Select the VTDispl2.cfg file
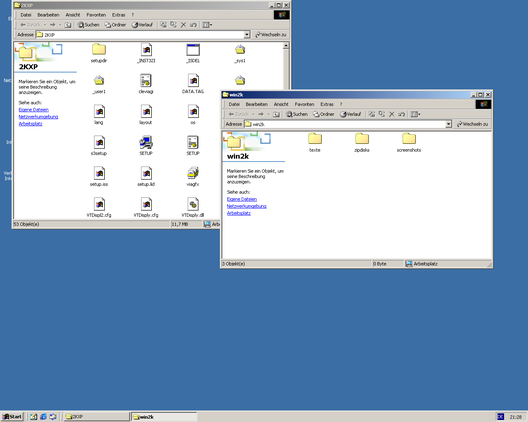 pyautogui.click(x=99, y=204)
